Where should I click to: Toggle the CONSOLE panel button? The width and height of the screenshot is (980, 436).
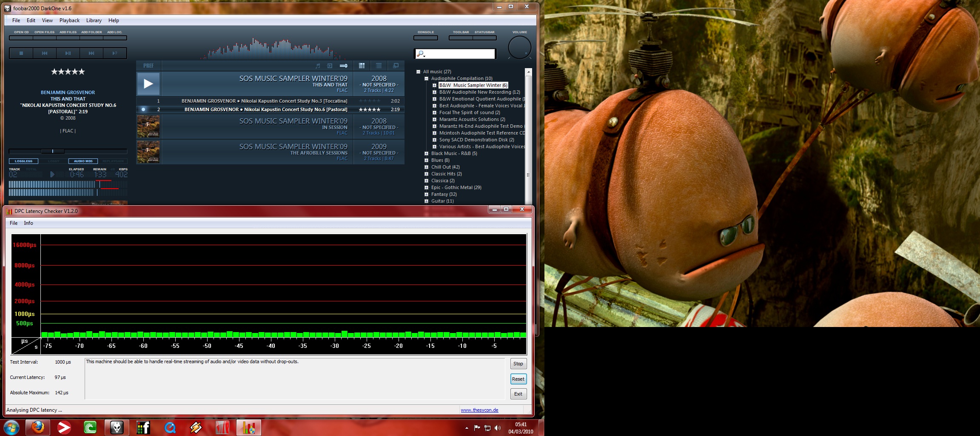click(426, 38)
